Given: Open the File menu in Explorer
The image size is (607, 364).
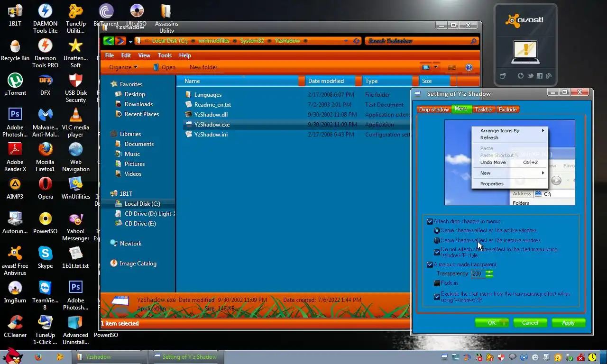Looking at the screenshot, I should tap(110, 55).
